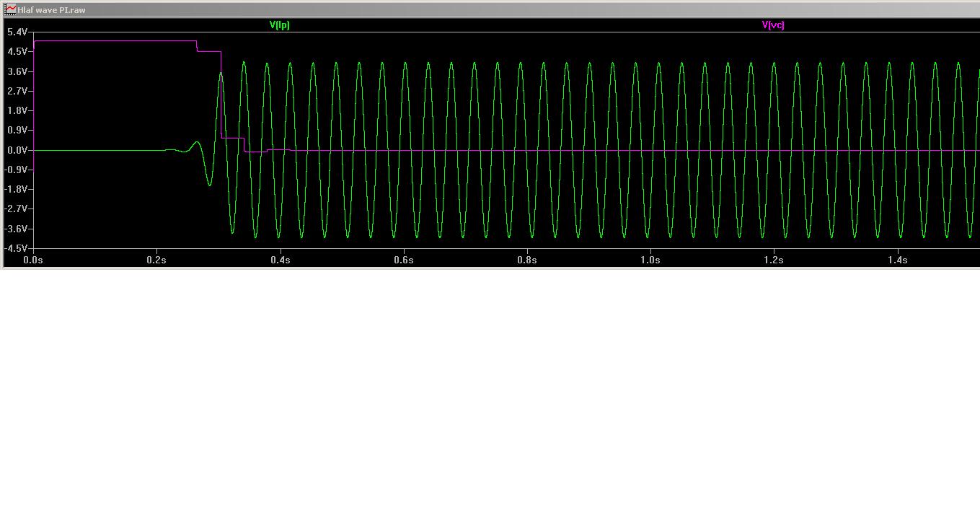
Task: Click the 1.2s time axis label
Action: point(774,260)
